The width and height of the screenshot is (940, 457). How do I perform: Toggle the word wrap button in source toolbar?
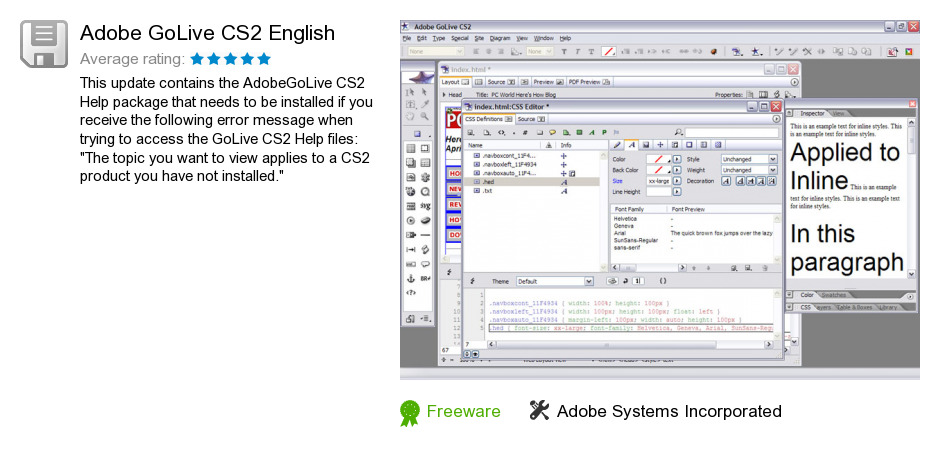(x=625, y=281)
